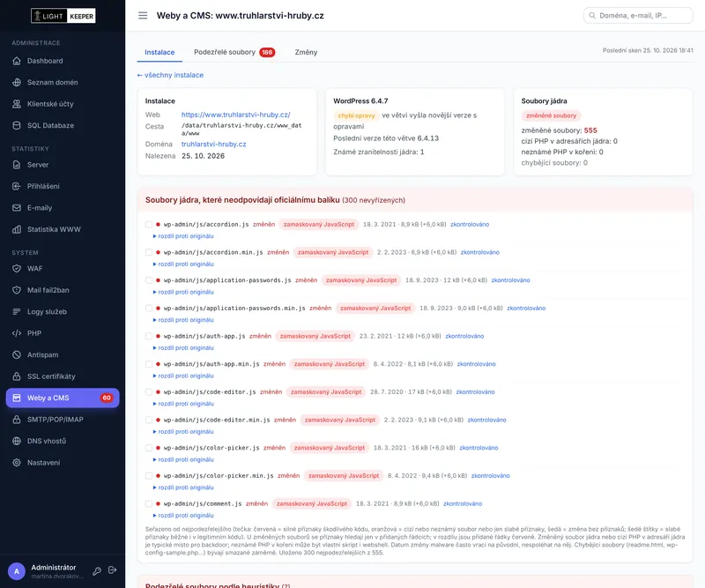This screenshot has width=705, height=588.
Task: Click the 555 změněné soubory count
Action: (590, 130)
